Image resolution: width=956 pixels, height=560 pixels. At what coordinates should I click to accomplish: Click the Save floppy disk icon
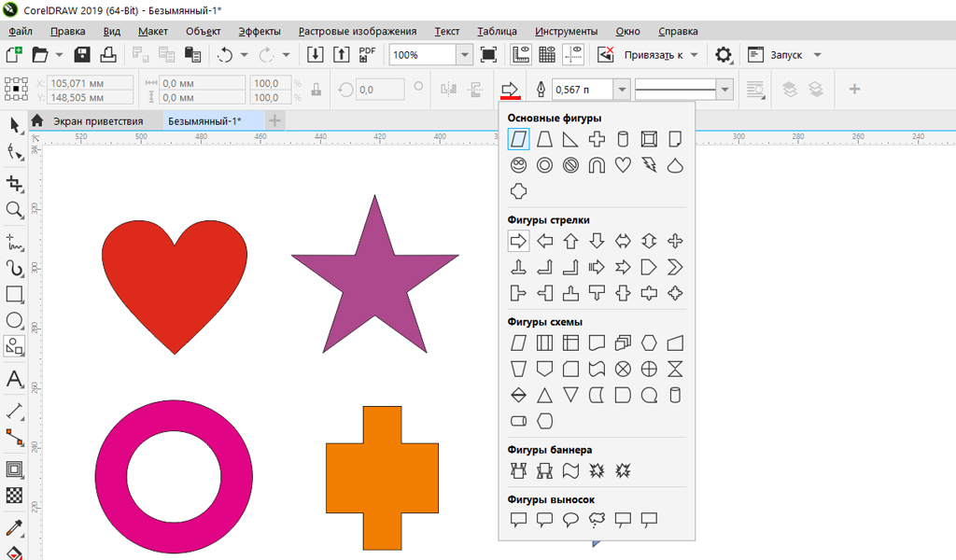[82, 55]
